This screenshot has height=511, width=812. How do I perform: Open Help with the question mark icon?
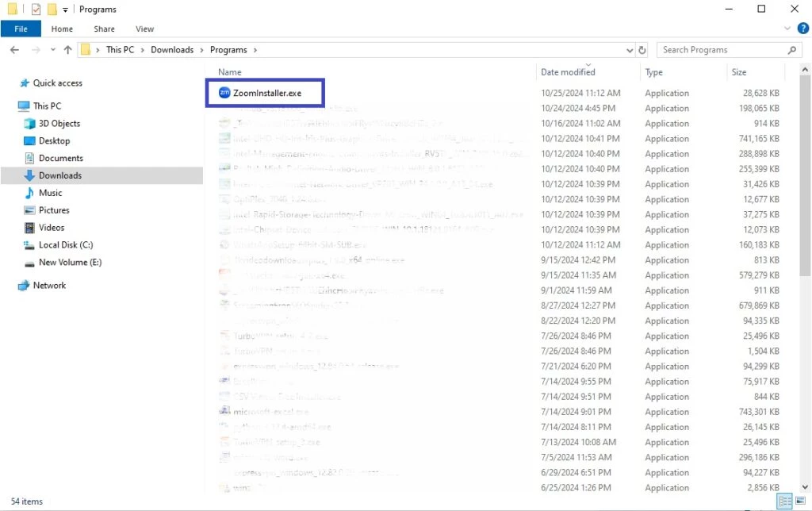click(x=802, y=29)
